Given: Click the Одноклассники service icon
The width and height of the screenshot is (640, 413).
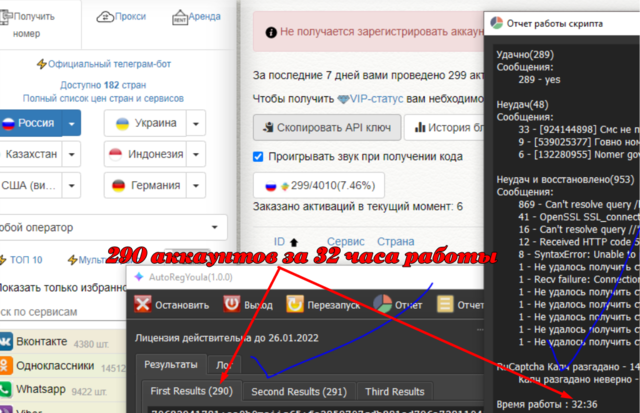Looking at the screenshot, I should coord(5,366).
